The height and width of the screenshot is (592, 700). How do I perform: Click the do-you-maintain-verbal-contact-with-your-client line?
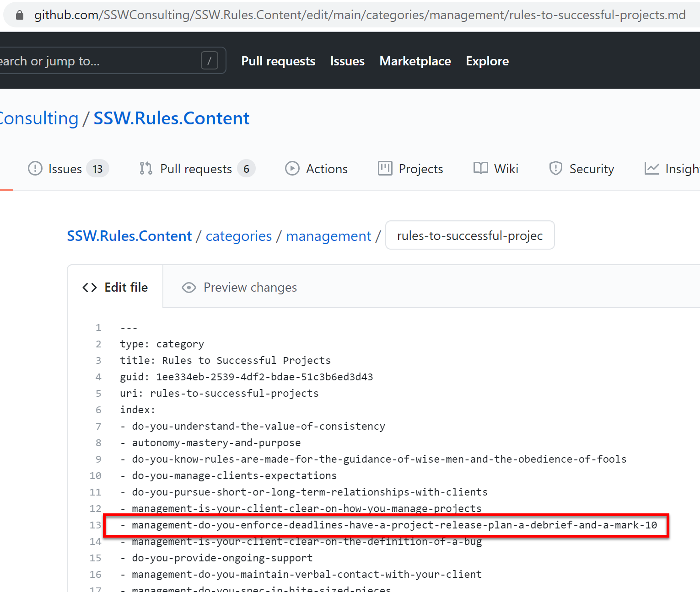coord(301,574)
